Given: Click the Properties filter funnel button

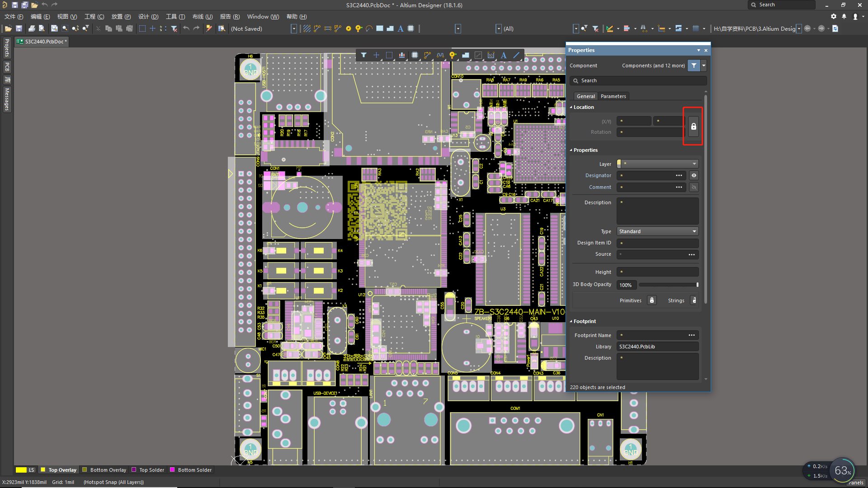Looking at the screenshot, I should tap(694, 66).
